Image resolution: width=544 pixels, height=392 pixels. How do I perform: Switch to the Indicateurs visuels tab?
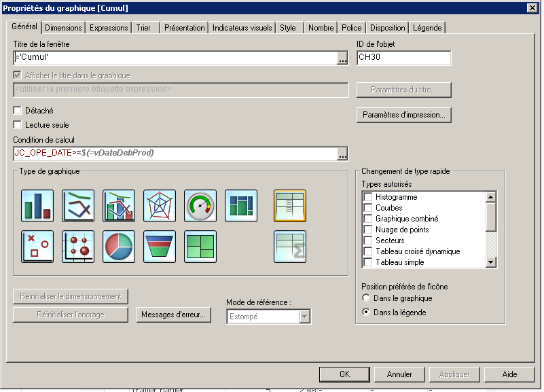[242, 28]
